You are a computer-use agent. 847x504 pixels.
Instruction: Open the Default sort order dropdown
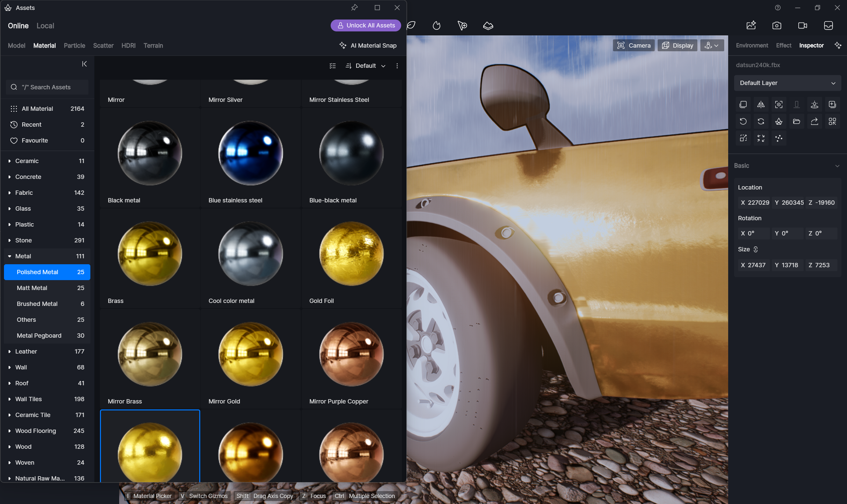coord(365,66)
